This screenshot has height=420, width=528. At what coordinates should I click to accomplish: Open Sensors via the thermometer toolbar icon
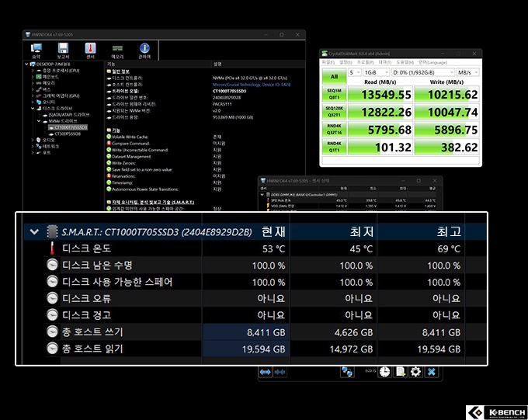coord(90,48)
